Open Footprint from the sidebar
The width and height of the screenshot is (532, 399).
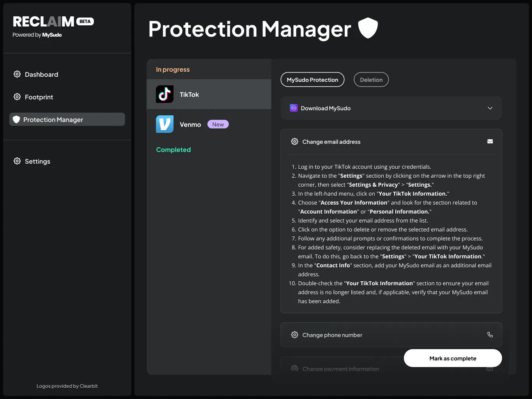(x=39, y=97)
